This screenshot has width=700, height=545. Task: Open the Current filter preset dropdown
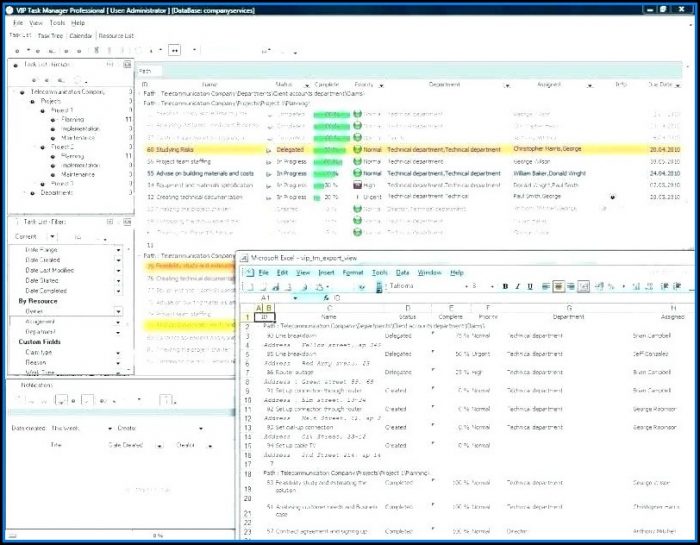[52, 237]
